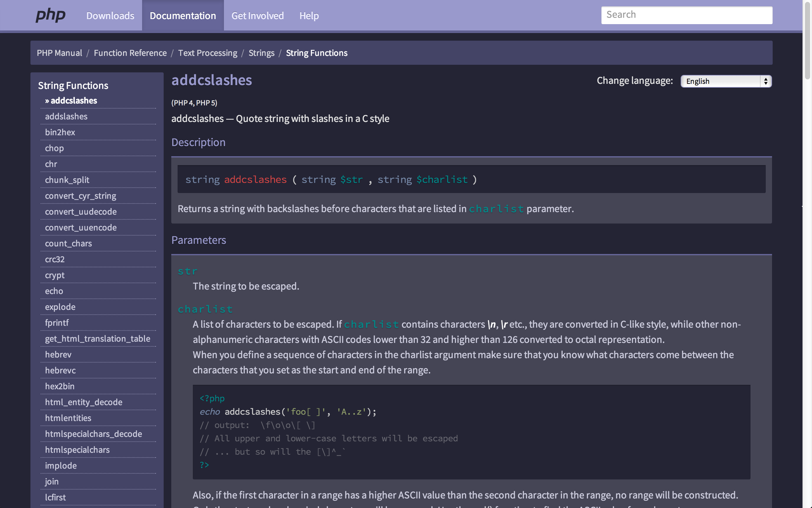Click the str parameter name
This screenshot has width=812, height=508.
tap(187, 271)
